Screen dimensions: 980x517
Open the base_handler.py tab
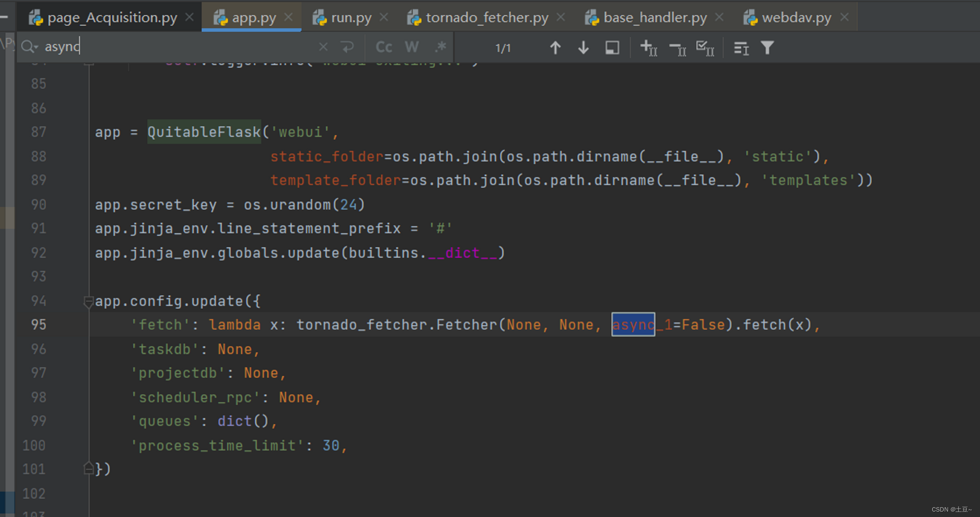tap(655, 18)
